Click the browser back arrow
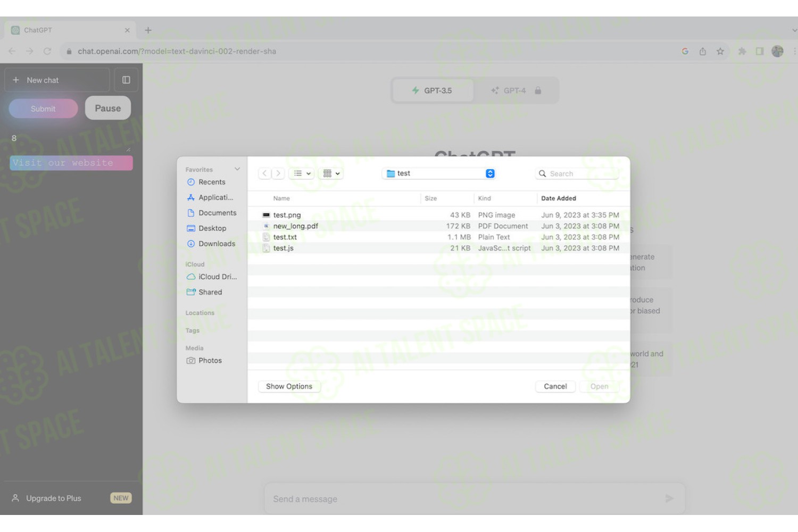 (12, 51)
